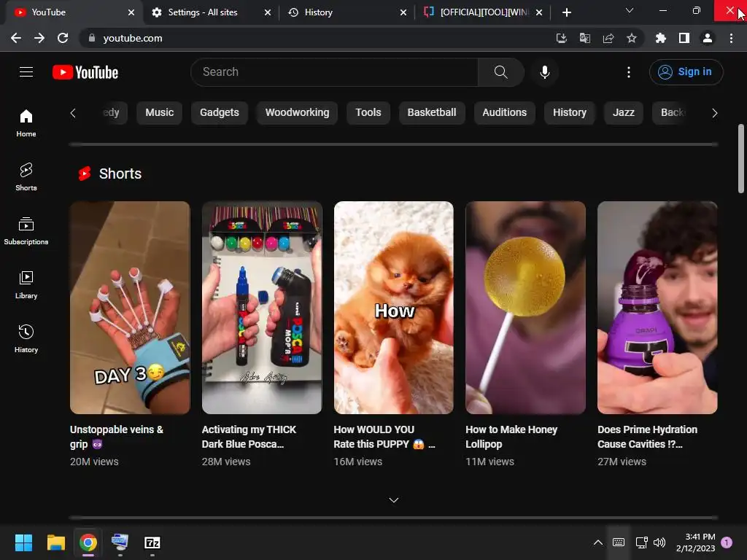The height and width of the screenshot is (560, 747).
Task: Open 'How to Make Honey Lollipop' title
Action: (x=511, y=437)
